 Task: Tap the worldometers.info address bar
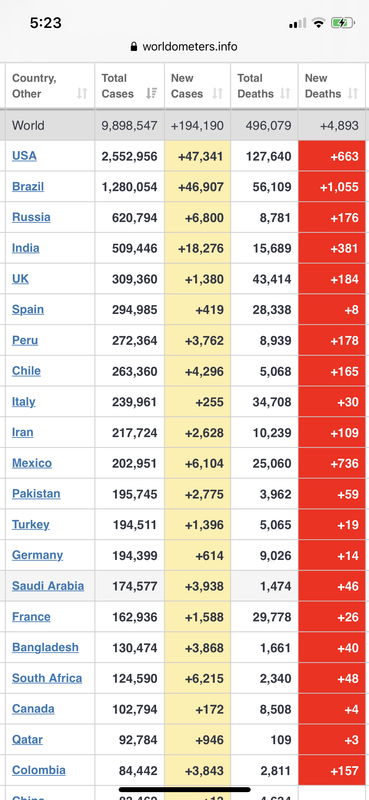click(x=184, y=46)
